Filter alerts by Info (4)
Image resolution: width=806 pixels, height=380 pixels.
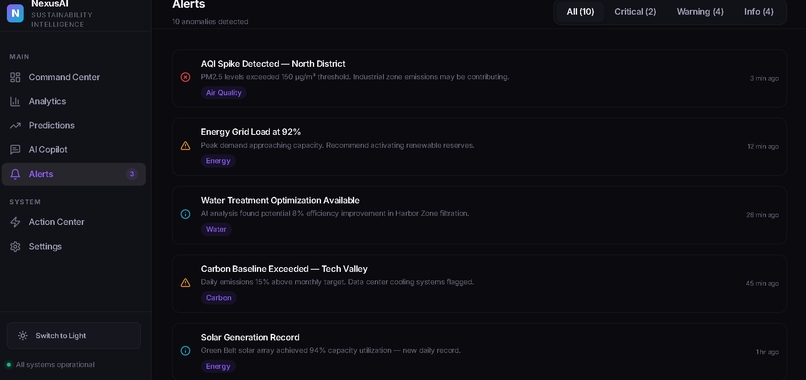click(759, 12)
